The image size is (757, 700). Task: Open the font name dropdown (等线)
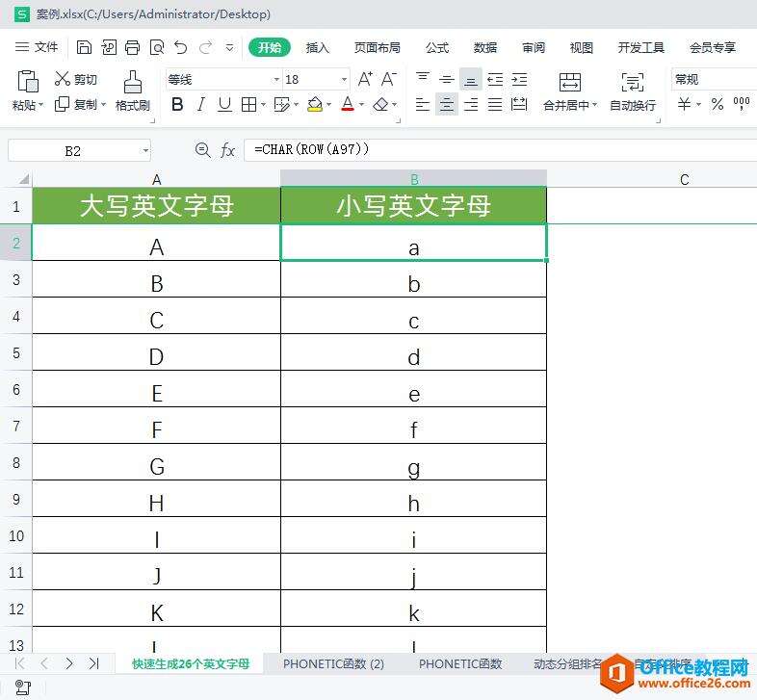pyautogui.click(x=276, y=80)
